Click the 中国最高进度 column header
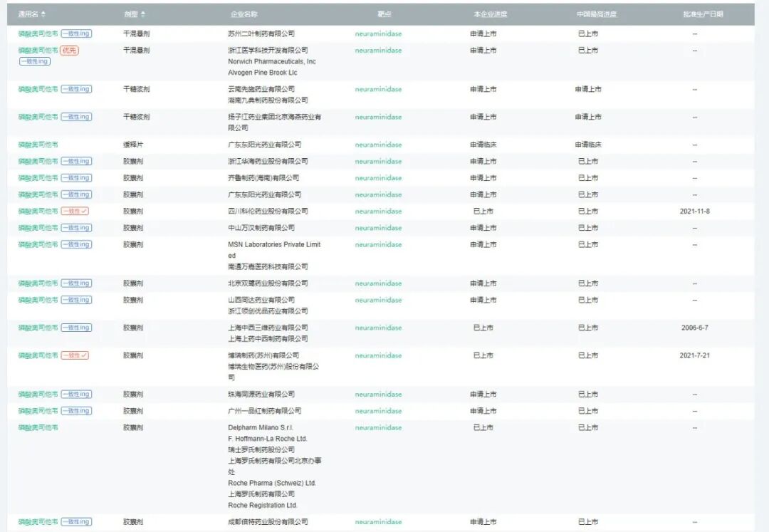 pyautogui.click(x=597, y=14)
